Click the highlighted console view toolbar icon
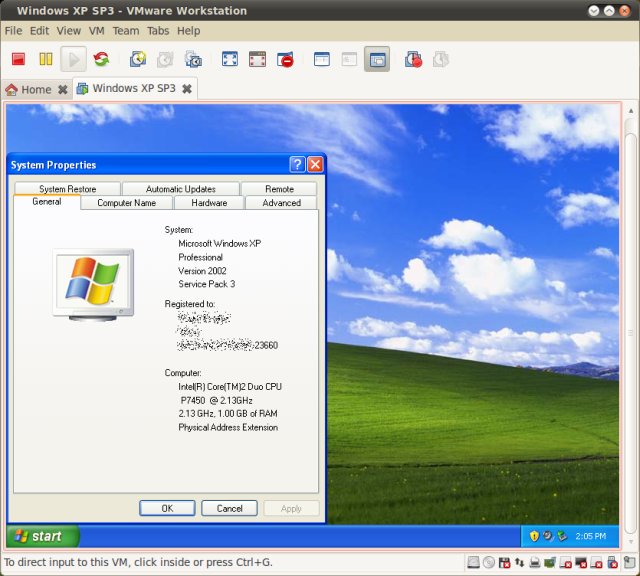Screen dimensions: 640x576 point(377,60)
